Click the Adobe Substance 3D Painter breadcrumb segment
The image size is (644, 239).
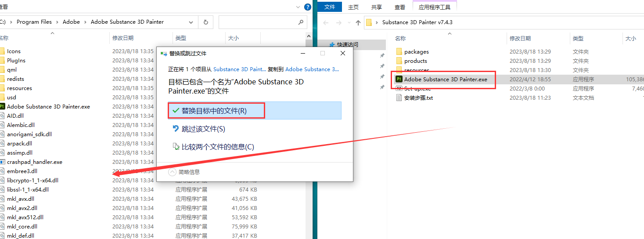[127, 22]
